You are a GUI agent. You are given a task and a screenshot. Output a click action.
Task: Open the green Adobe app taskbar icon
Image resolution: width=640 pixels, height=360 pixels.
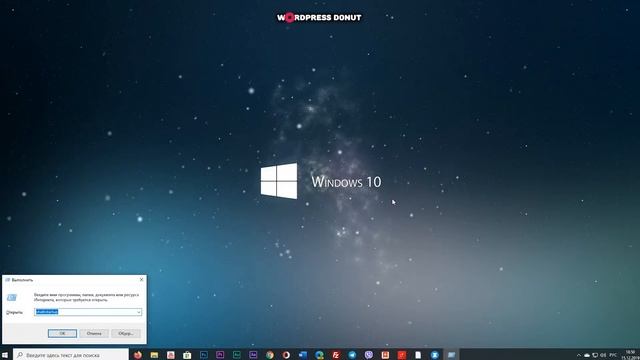(x=237, y=355)
